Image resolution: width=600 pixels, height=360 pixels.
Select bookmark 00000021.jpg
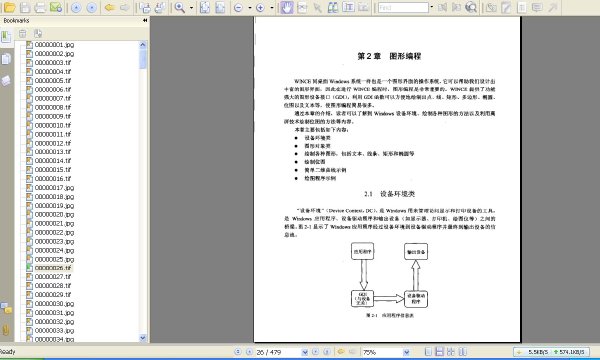(x=54, y=223)
